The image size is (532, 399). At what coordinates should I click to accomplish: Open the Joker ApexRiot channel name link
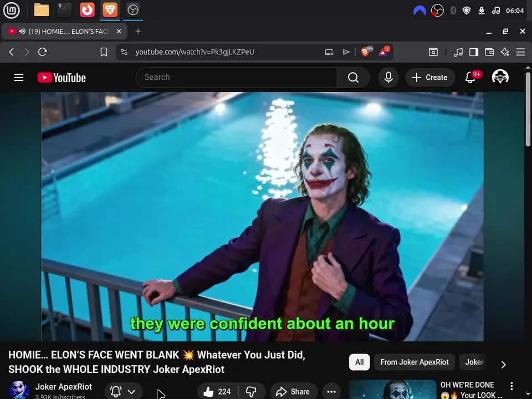coord(63,387)
